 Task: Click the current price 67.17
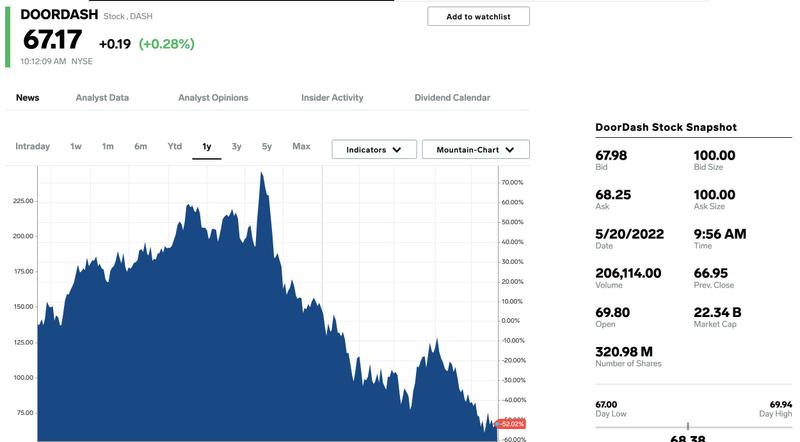pos(53,40)
